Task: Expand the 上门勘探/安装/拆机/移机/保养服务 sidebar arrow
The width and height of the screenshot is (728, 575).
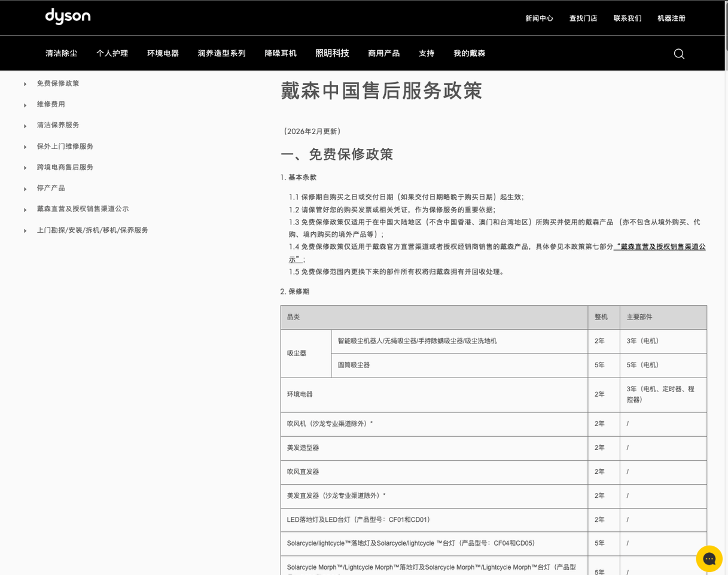Action: (x=25, y=230)
